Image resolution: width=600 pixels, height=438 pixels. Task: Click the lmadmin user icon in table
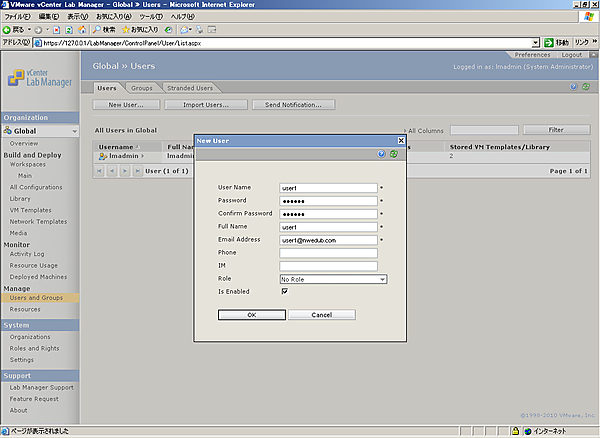click(102, 156)
